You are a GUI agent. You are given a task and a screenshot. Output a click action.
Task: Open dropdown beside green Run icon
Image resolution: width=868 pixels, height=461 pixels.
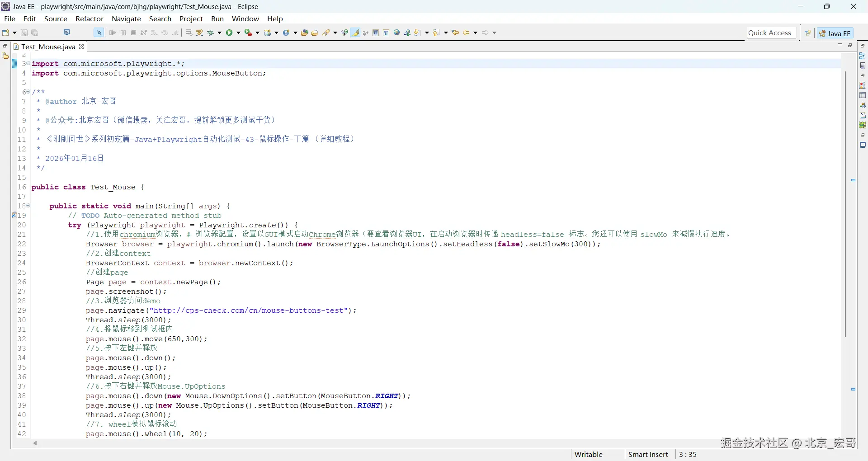click(x=239, y=33)
